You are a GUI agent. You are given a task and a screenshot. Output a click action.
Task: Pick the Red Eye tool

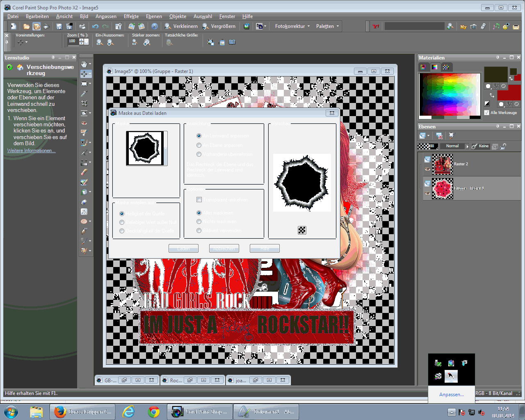coord(84,123)
